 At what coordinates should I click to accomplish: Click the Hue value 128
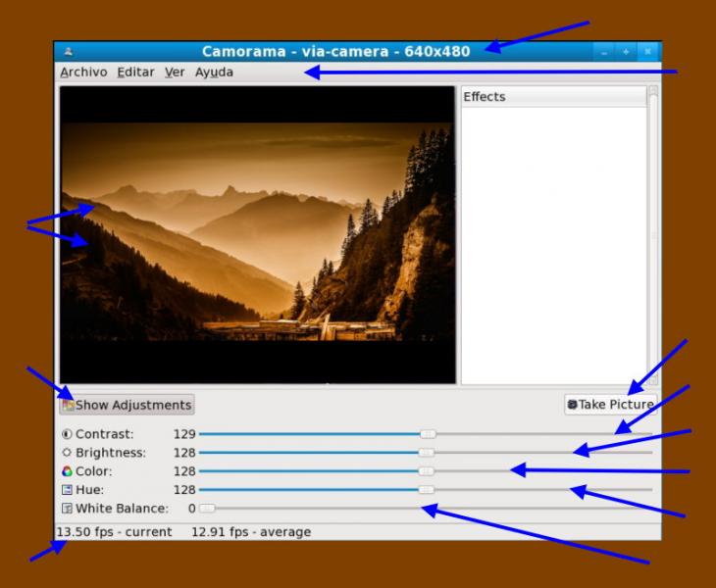point(184,489)
